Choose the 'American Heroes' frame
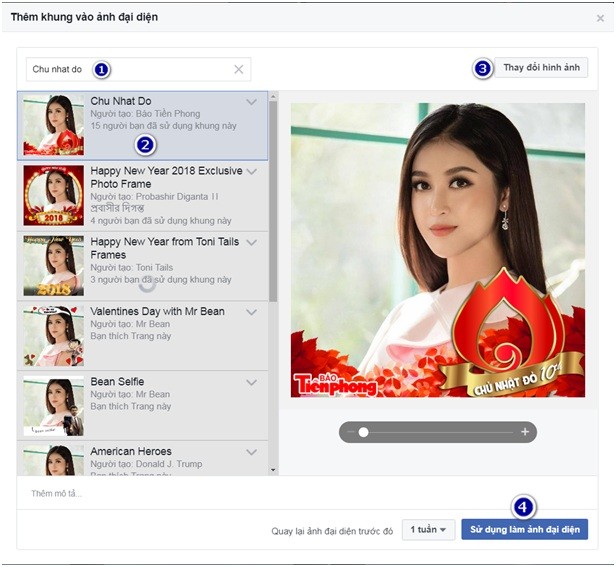 click(x=143, y=459)
